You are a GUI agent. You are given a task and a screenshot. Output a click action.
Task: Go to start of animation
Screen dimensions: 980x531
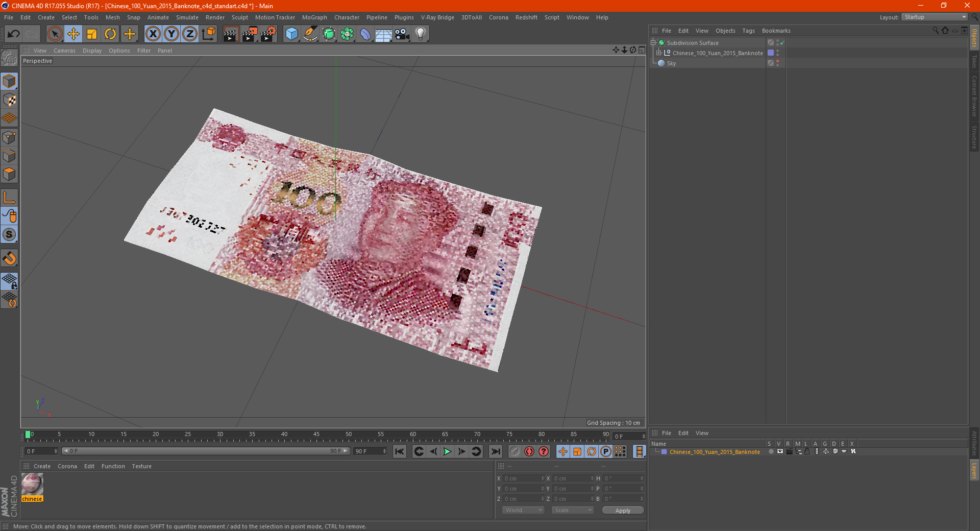pos(400,451)
